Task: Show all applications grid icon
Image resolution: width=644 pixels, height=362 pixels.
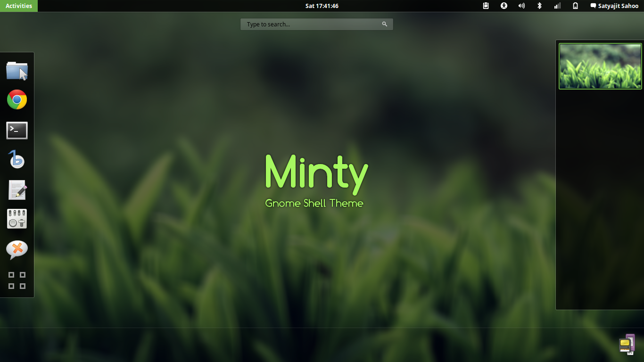Action: click(17, 280)
